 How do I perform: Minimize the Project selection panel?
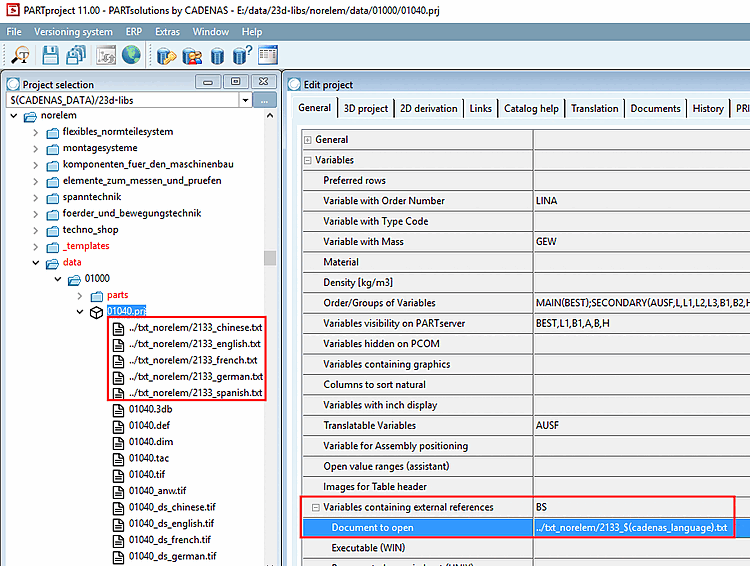click(x=208, y=82)
